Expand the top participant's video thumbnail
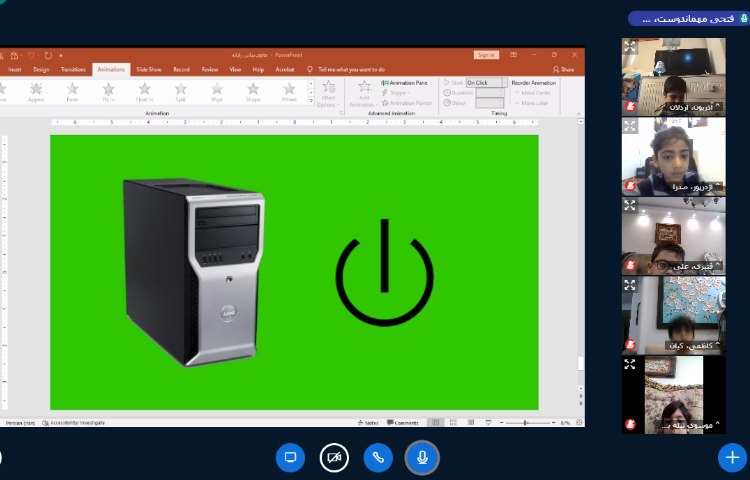750x480 pixels. (x=630, y=45)
